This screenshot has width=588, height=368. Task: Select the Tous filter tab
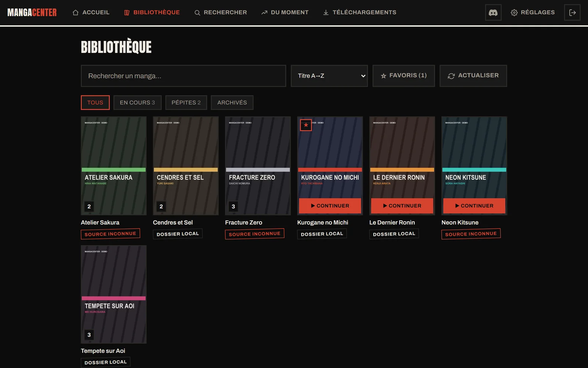tap(95, 103)
